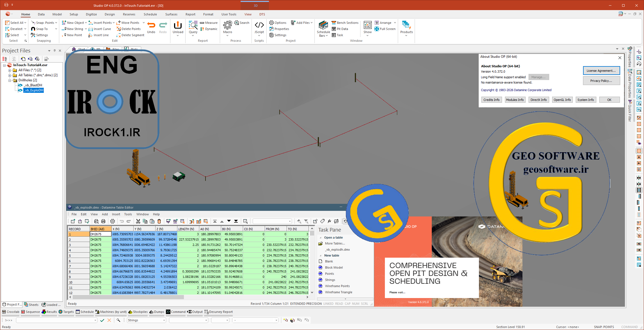
Task: Click the Unload icon
Action: 178,26
